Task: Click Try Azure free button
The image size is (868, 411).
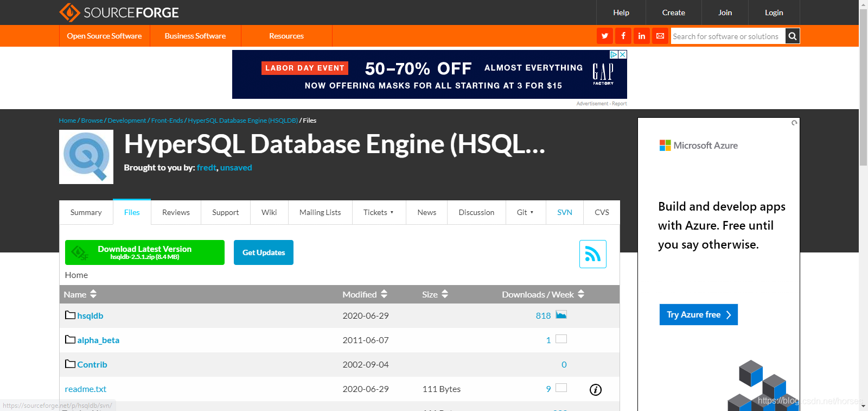Action: [x=699, y=315]
